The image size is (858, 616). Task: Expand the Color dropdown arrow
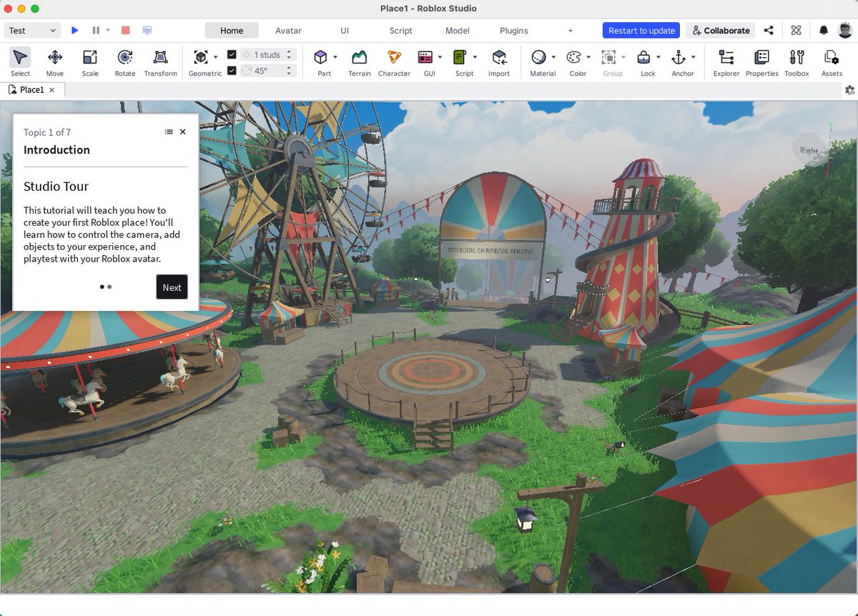[x=588, y=57]
